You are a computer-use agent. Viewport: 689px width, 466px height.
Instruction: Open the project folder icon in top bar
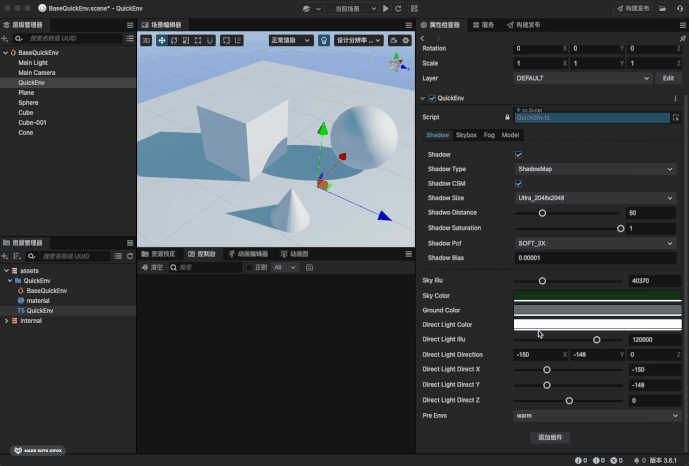click(662, 8)
